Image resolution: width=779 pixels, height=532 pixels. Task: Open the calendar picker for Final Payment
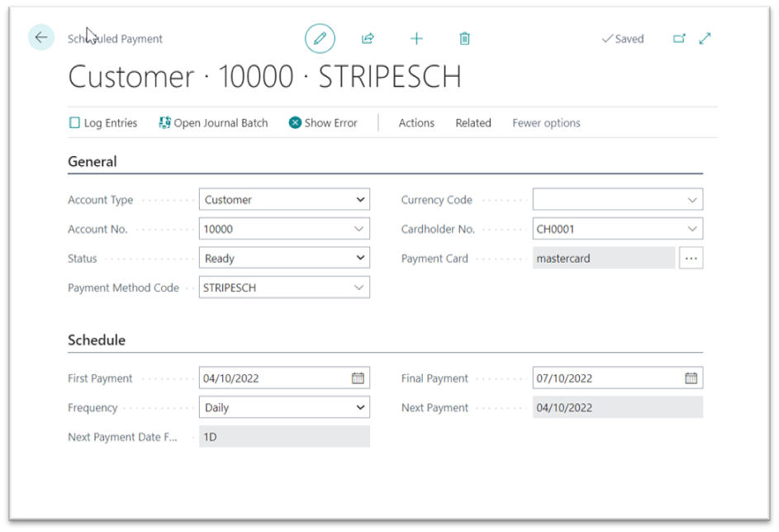(691, 378)
